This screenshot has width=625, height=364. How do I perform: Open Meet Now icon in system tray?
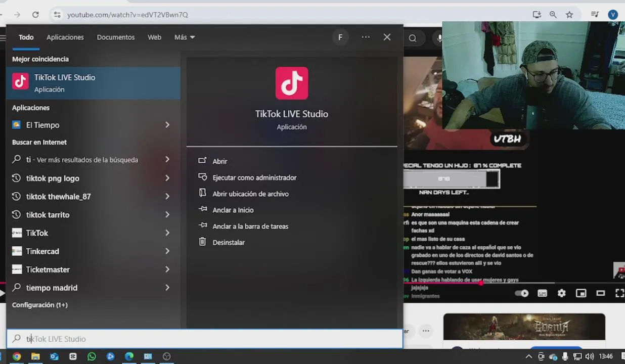pyautogui.click(x=541, y=356)
